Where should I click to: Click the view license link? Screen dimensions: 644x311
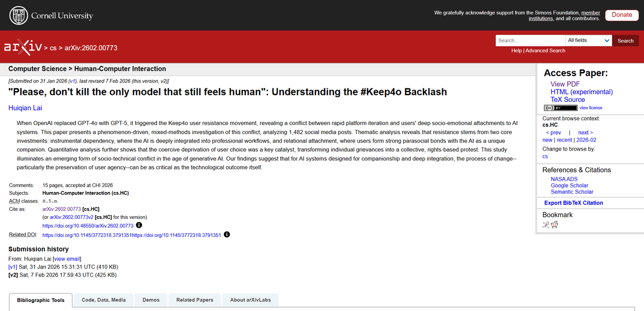click(591, 108)
